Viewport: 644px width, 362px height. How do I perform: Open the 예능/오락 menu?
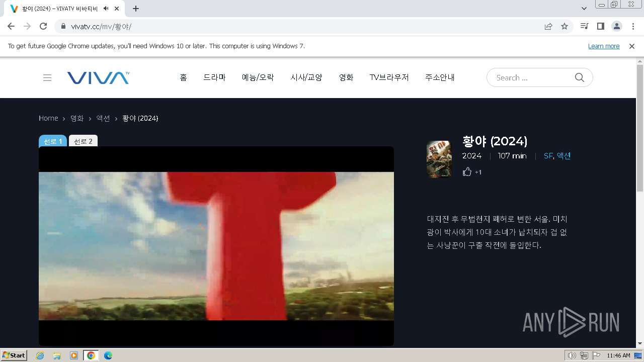pos(258,77)
